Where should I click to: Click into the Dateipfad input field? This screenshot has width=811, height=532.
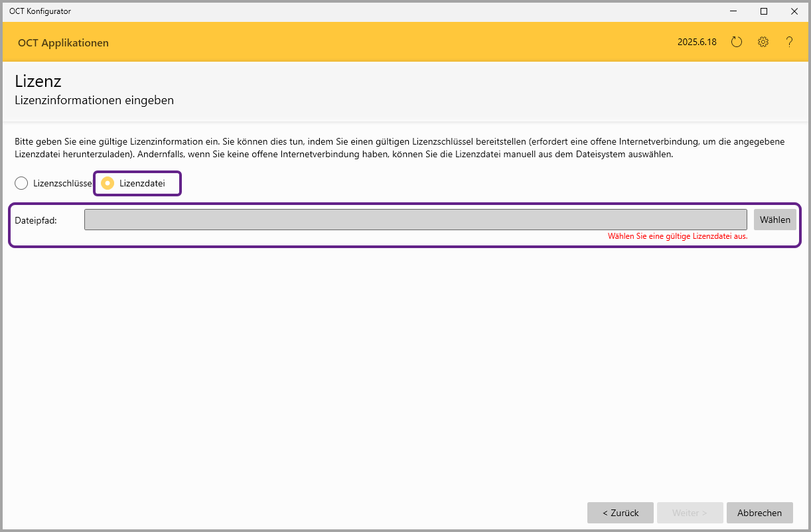415,220
